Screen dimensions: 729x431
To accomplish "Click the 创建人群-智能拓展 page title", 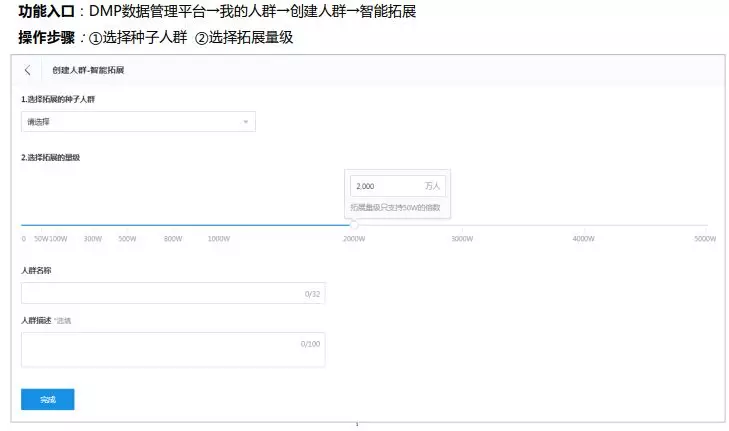I will [x=88, y=70].
